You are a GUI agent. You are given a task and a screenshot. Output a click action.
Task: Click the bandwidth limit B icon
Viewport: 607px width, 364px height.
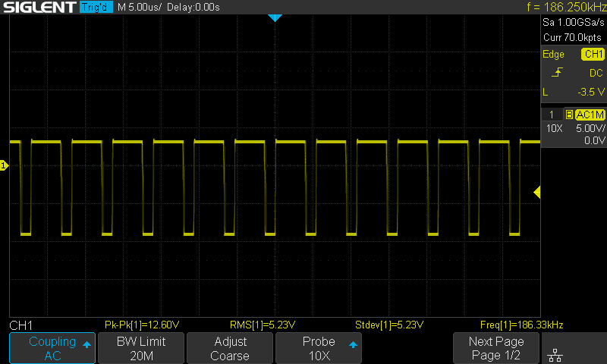pyautogui.click(x=568, y=115)
